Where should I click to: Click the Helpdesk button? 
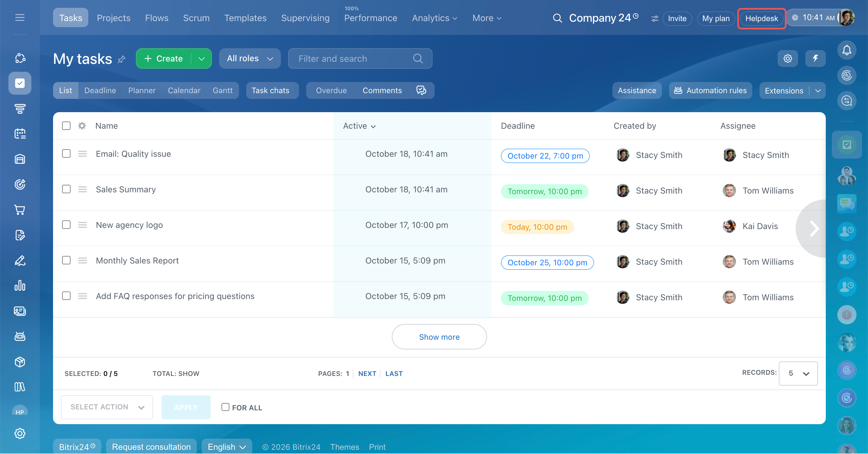click(x=762, y=18)
